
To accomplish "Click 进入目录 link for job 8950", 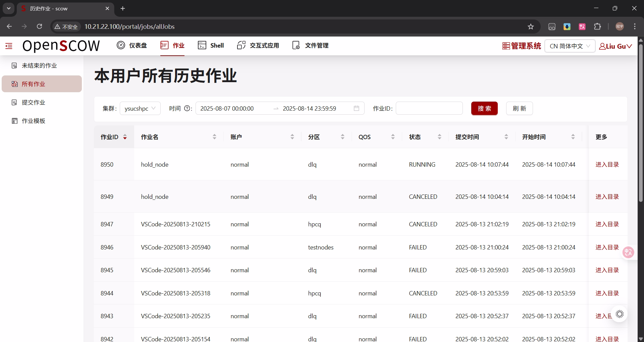I will pyautogui.click(x=607, y=164).
